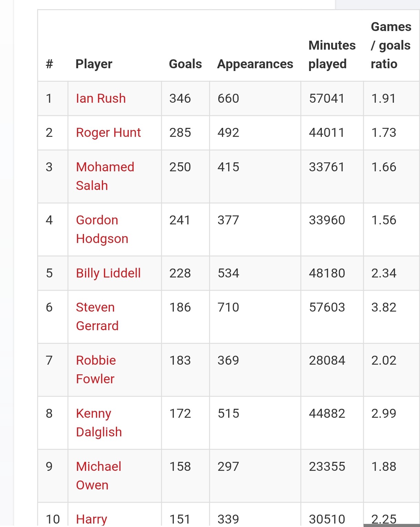Open Roger Hunt's player page
Screen dimensions: 420x527
point(108,133)
